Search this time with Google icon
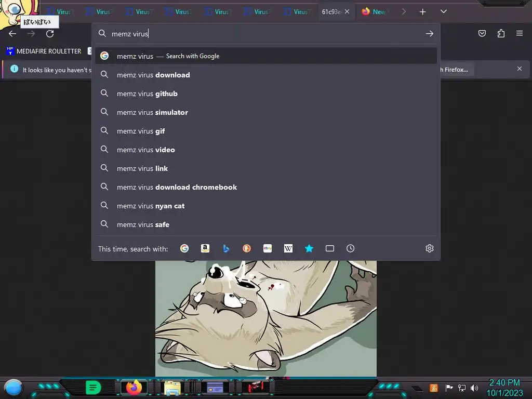 coord(184,248)
